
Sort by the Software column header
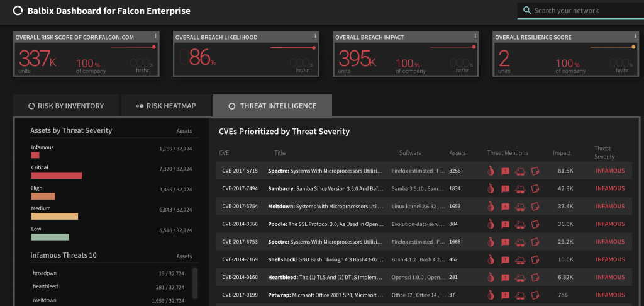[410, 153]
